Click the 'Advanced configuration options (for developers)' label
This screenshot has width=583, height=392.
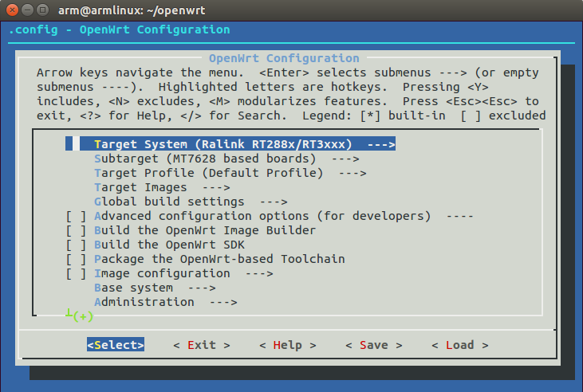262,216
